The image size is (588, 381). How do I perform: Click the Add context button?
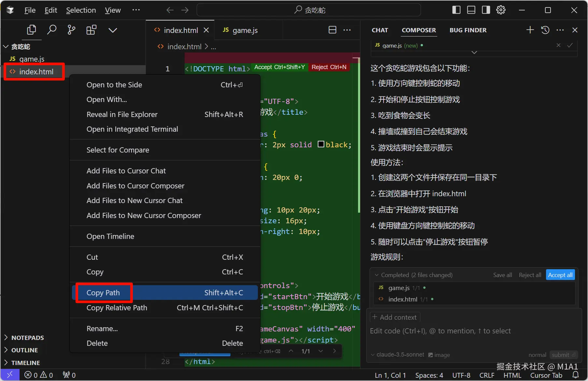pyautogui.click(x=395, y=317)
